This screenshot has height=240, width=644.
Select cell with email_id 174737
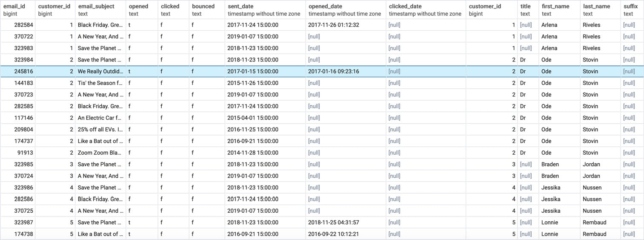click(x=17, y=141)
